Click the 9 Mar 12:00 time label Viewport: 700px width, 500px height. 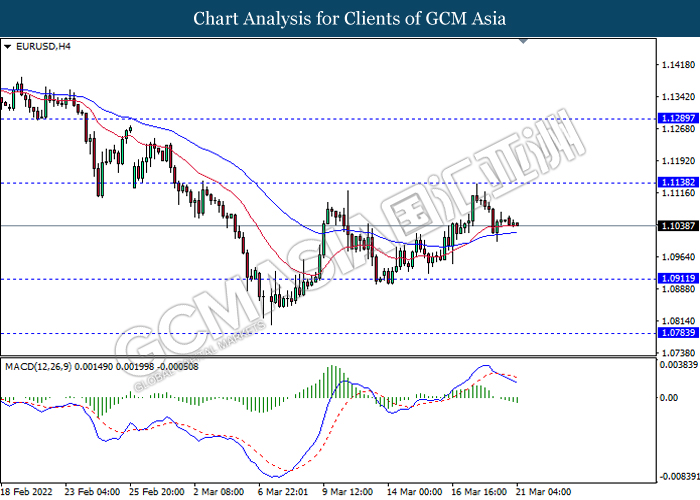click(x=348, y=492)
